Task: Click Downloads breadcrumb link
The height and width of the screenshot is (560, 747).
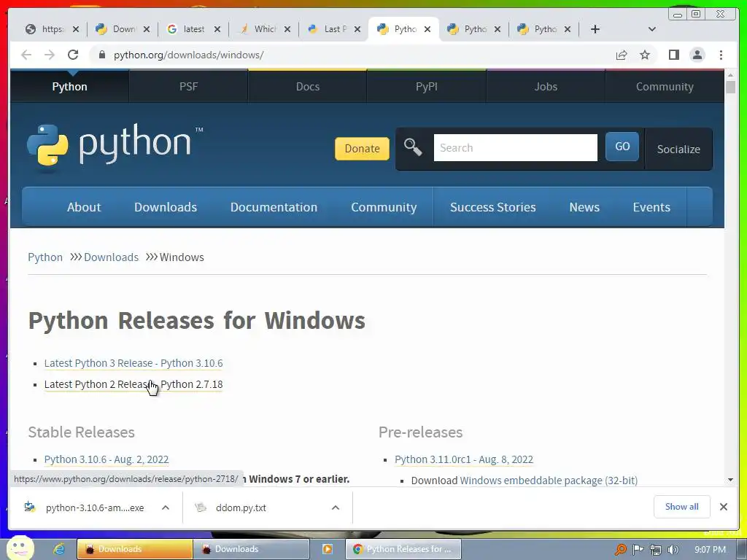Action: [111, 257]
